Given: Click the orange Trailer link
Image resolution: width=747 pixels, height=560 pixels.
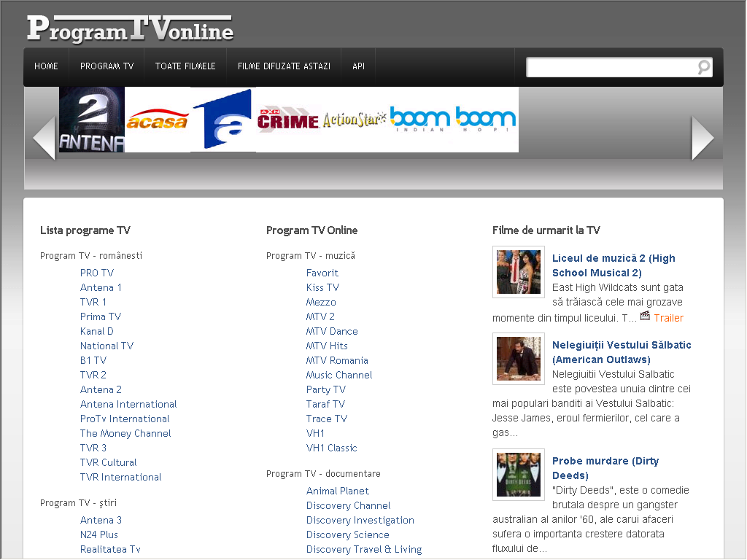Looking at the screenshot, I should tap(668, 318).
